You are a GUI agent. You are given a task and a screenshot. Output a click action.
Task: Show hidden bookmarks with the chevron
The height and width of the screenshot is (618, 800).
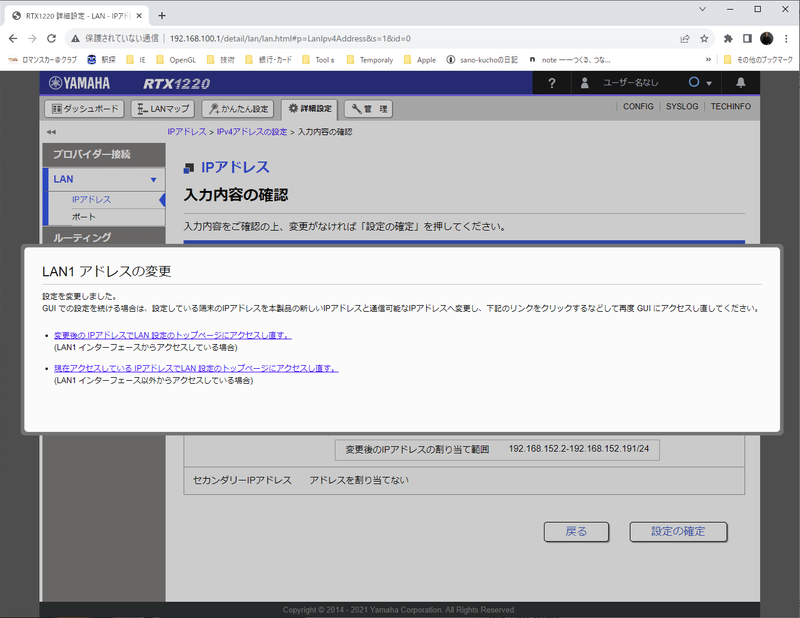[708, 60]
